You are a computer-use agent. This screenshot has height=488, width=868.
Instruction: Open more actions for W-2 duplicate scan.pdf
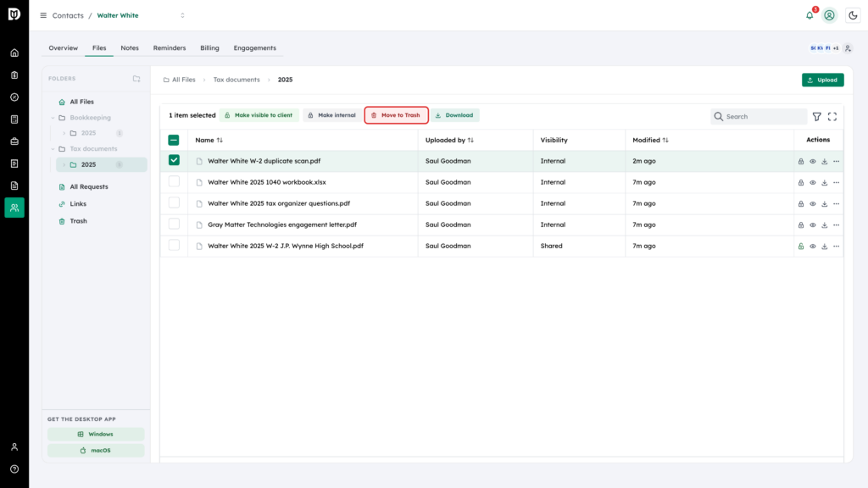click(x=836, y=162)
